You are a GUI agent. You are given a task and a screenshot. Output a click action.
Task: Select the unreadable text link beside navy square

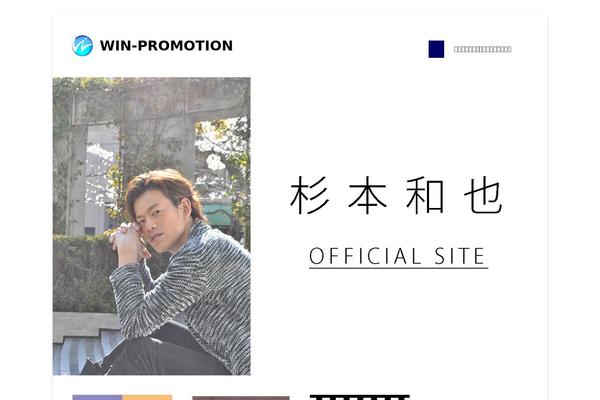click(483, 49)
